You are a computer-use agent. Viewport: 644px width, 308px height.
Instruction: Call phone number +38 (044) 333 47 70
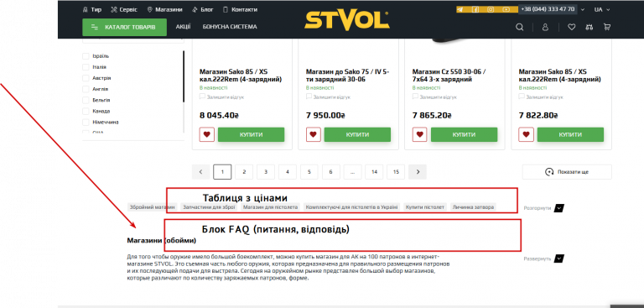point(548,9)
